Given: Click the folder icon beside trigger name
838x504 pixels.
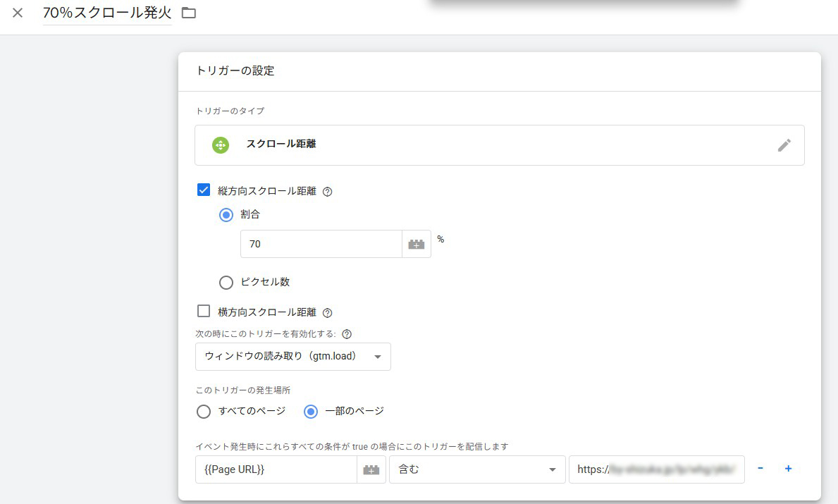Looking at the screenshot, I should 189,13.
